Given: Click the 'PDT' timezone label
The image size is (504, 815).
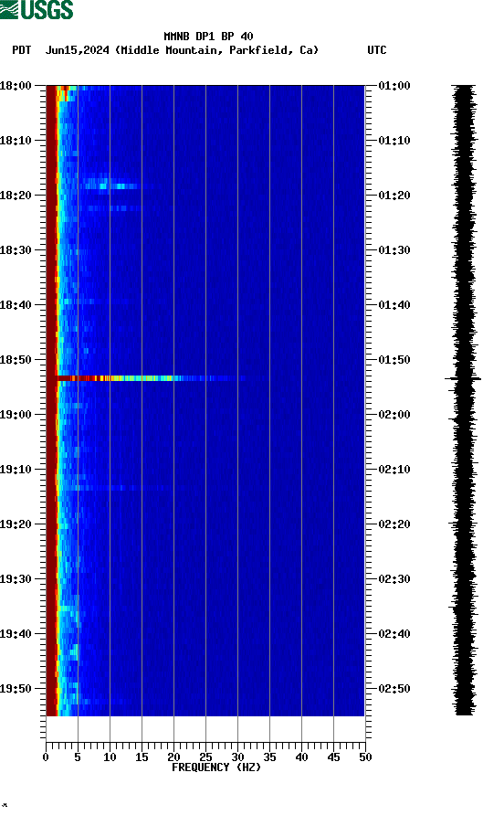Looking at the screenshot, I should coord(22,50).
